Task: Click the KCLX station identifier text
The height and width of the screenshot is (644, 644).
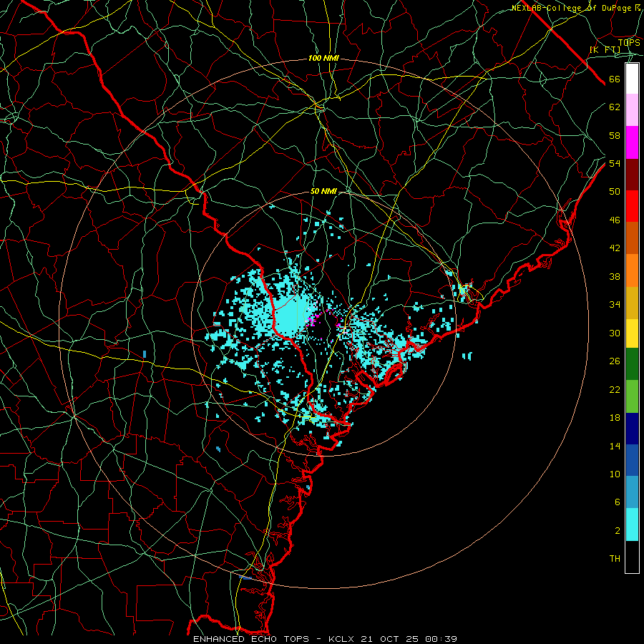Action: [342, 639]
